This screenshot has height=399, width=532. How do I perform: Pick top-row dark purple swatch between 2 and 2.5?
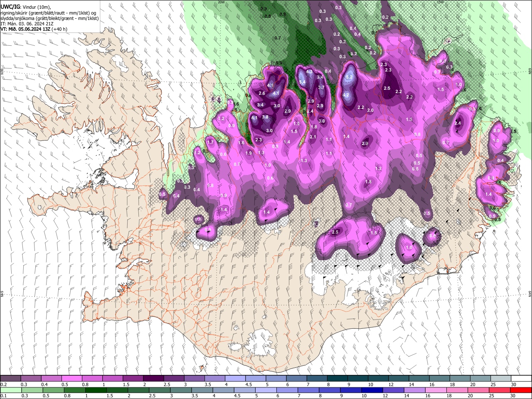pos(153,379)
